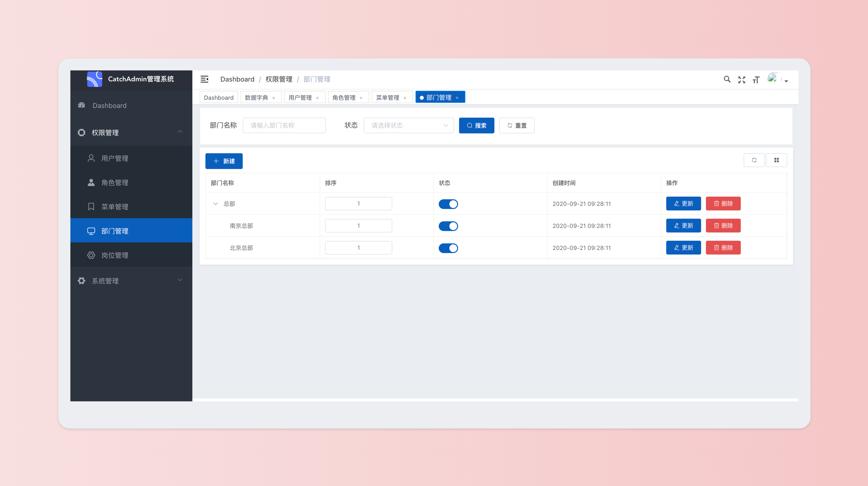Click the 重置 button
The image size is (868, 486).
pos(517,125)
